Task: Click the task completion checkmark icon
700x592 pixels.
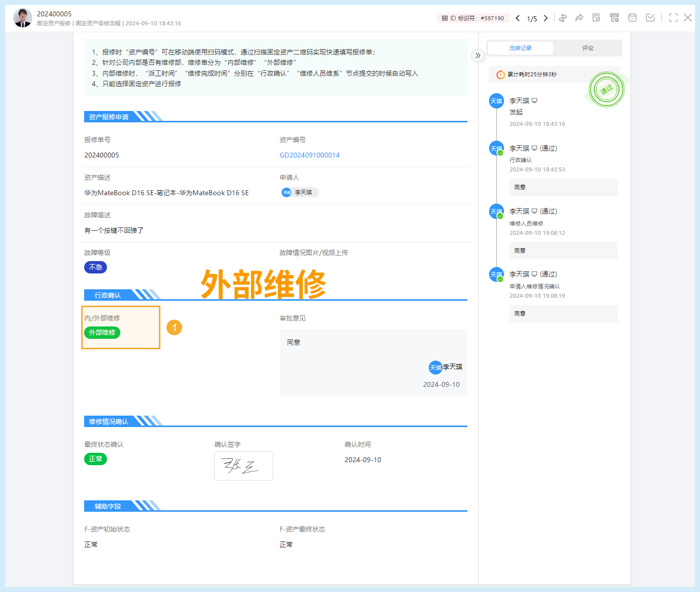Action: [x=650, y=17]
